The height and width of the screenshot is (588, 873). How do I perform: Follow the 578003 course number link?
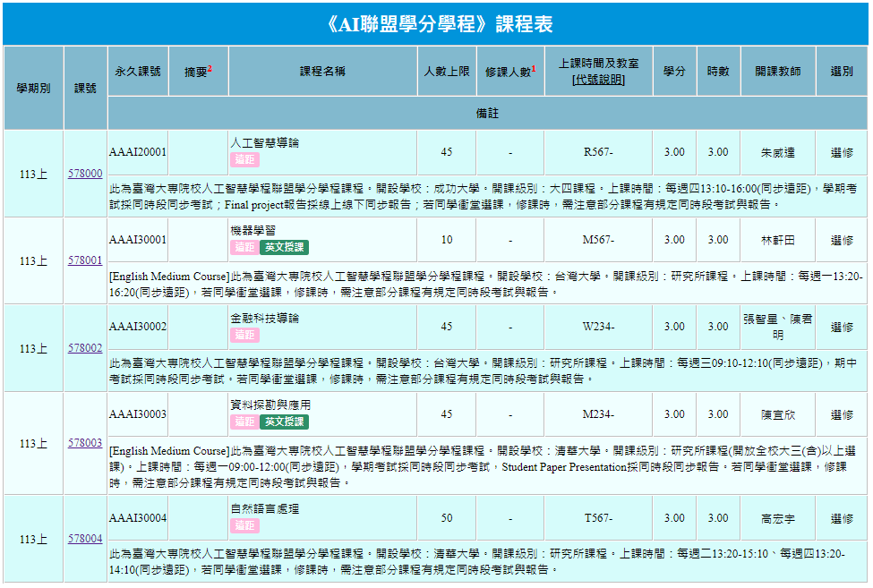(x=85, y=443)
